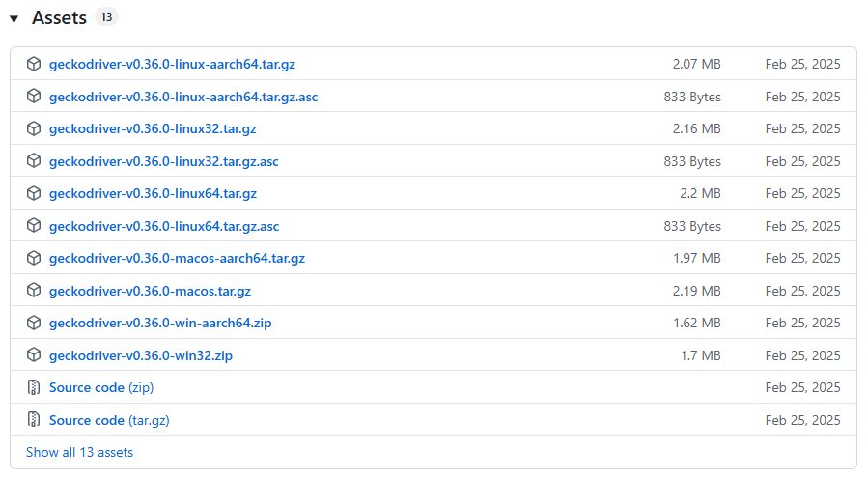
Task: Click zip file icon beside Source code (zip)
Action: [34, 387]
